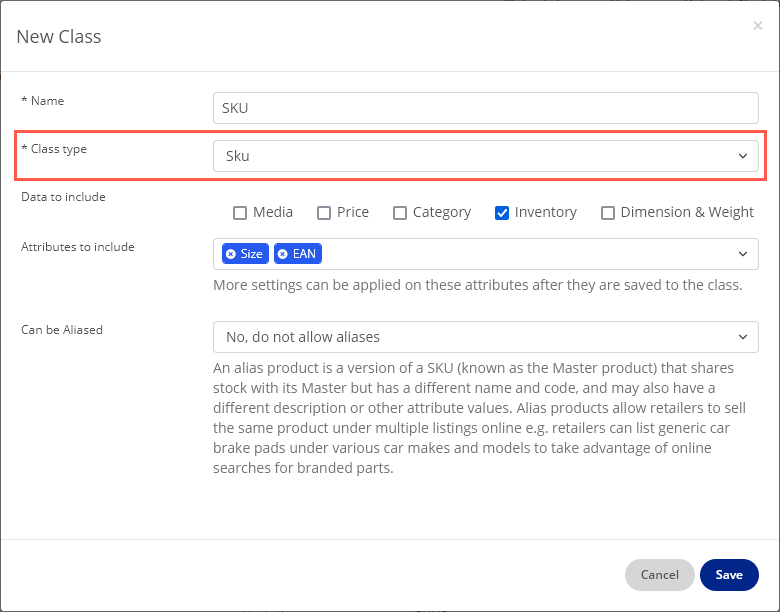The height and width of the screenshot is (612, 780).
Task: Click empty space beside the EAN tag
Action: click(520, 254)
